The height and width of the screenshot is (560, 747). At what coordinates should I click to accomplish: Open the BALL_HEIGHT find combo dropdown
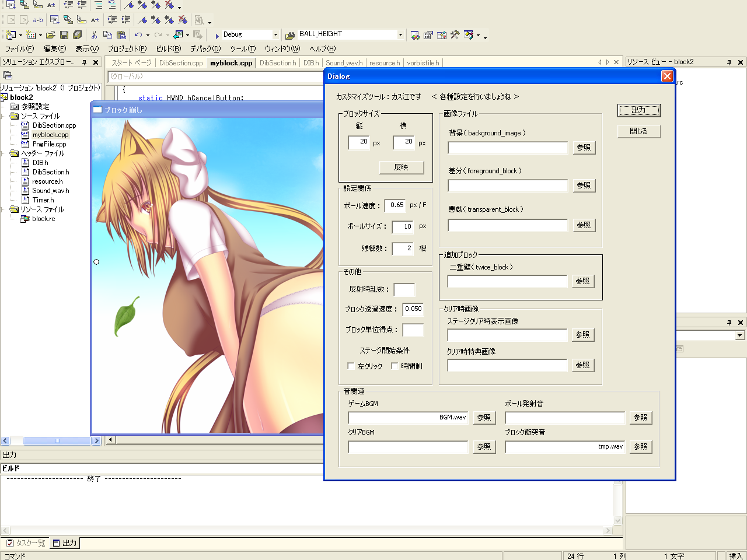[x=400, y=34]
